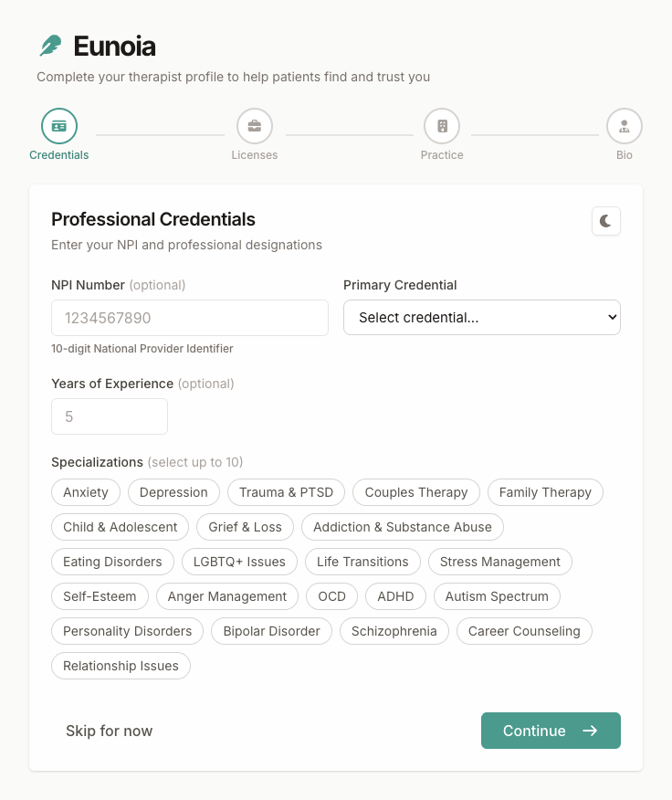Click the Eunoia brand name text
This screenshot has height=800, width=672.
point(115,47)
